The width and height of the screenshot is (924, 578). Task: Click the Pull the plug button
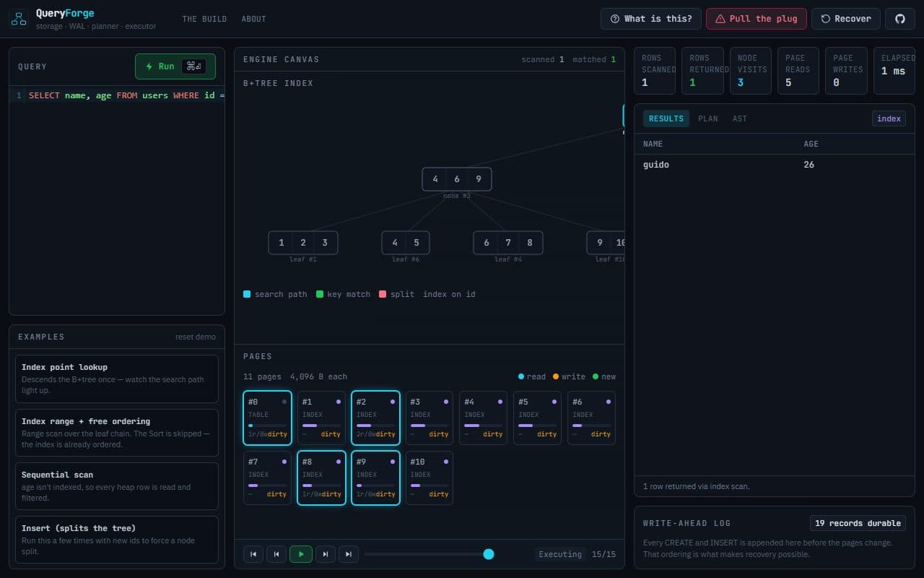pyautogui.click(x=757, y=19)
